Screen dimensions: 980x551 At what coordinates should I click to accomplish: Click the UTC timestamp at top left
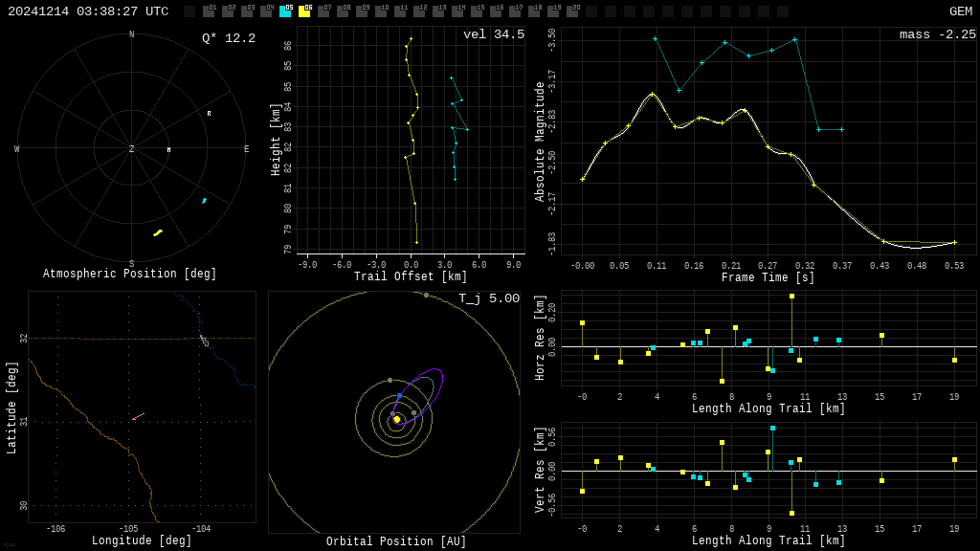tap(88, 11)
